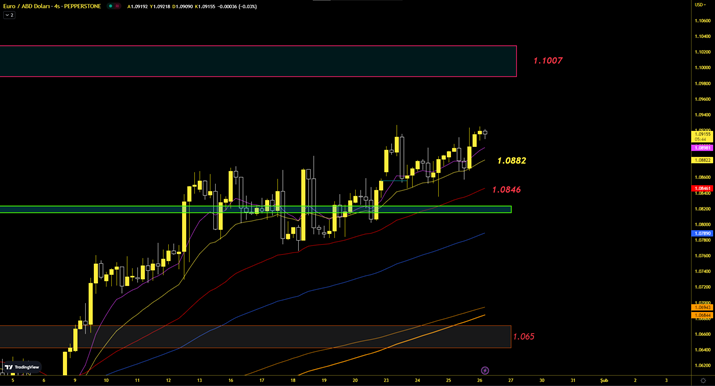Open chart scale settings gear icon
The height and width of the screenshot is (386, 715).
[x=703, y=380]
